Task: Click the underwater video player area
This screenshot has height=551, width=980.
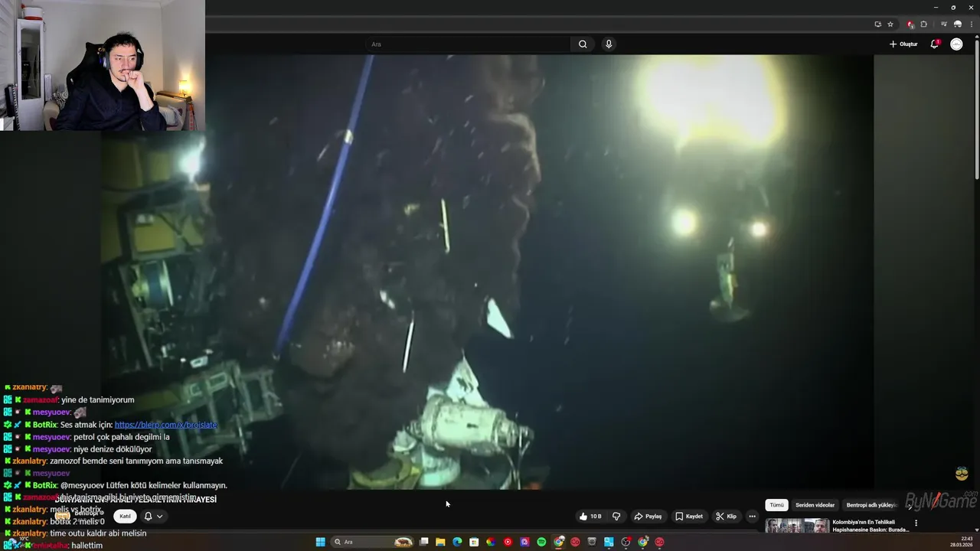Action: click(487, 272)
